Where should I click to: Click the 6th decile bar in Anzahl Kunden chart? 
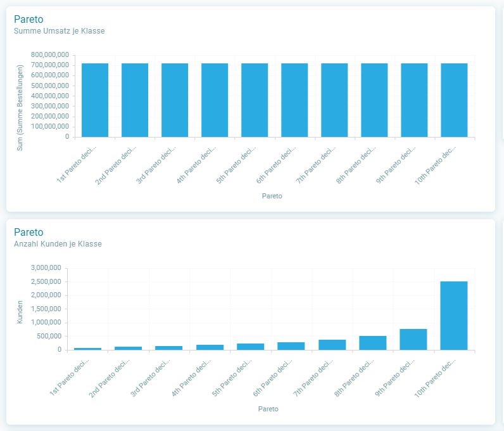(291, 346)
